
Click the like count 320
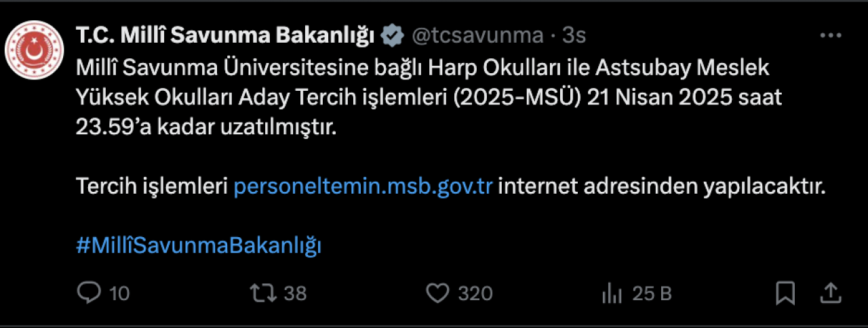475,293
